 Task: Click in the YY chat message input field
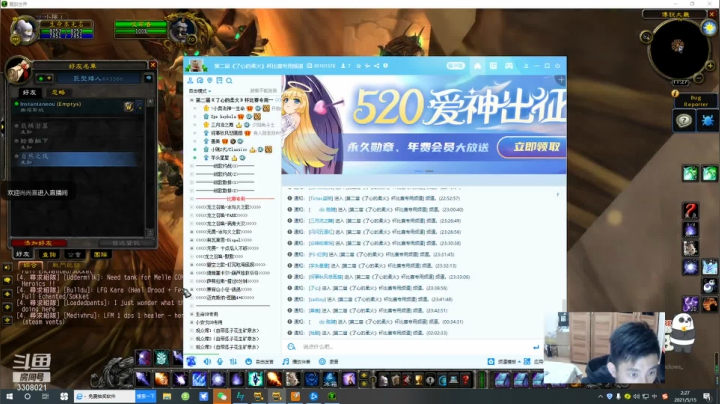[413, 347]
